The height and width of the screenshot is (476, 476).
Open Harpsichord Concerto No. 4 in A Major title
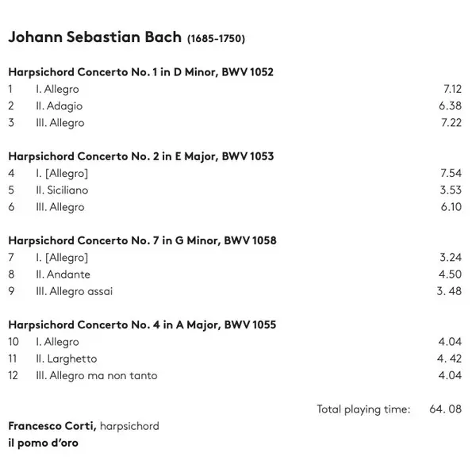coord(141,324)
